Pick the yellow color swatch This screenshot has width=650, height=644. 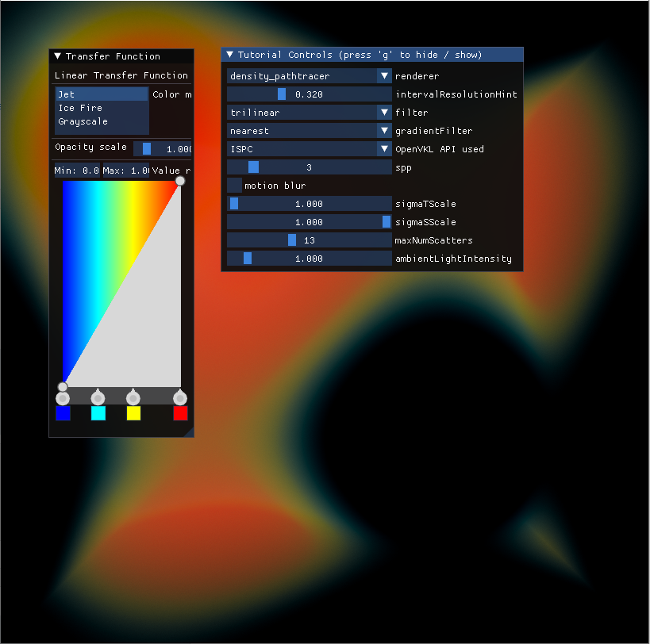(x=133, y=413)
